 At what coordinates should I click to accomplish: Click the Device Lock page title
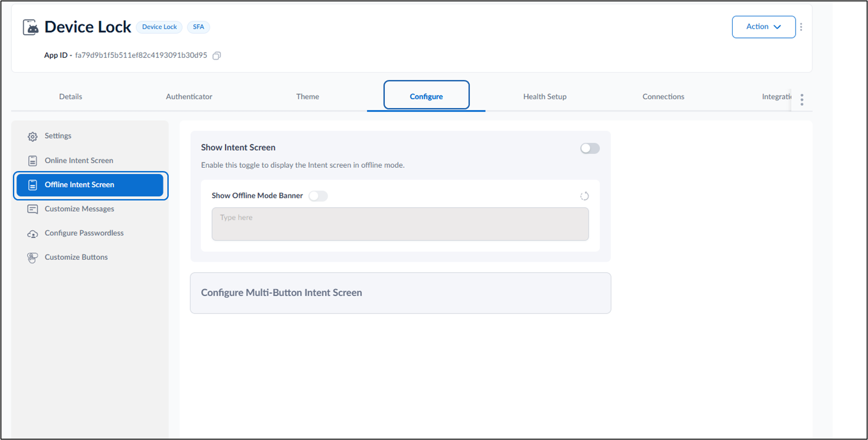(88, 27)
